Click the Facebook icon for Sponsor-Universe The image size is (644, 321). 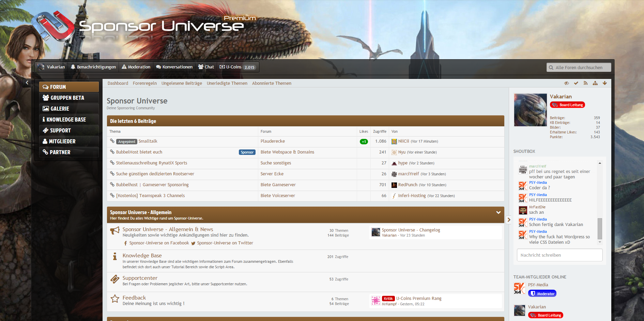click(125, 243)
